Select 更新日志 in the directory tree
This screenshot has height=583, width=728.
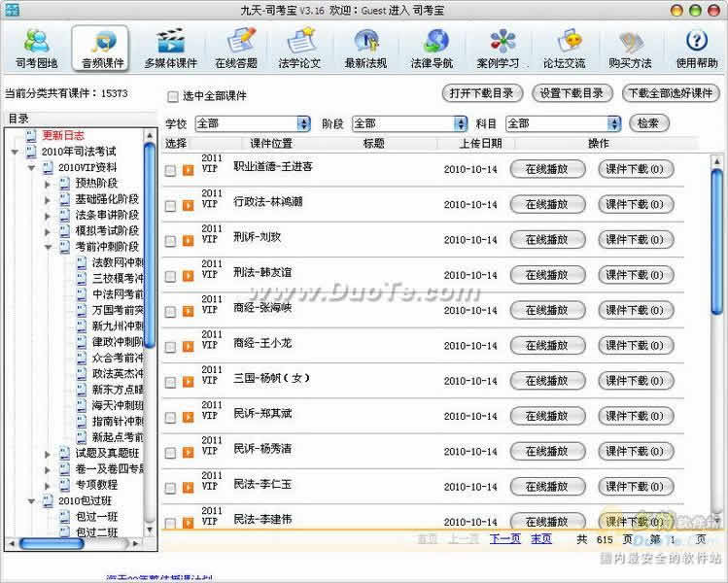pos(63,135)
